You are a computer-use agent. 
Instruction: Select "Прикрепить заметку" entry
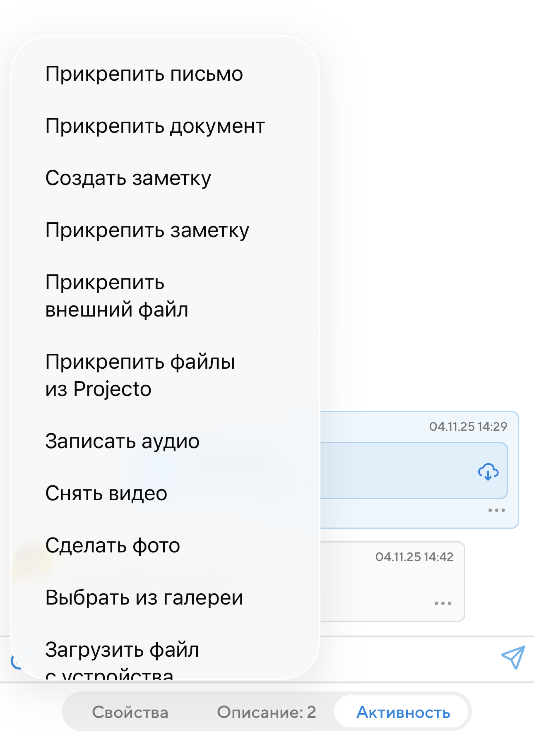coord(147,230)
